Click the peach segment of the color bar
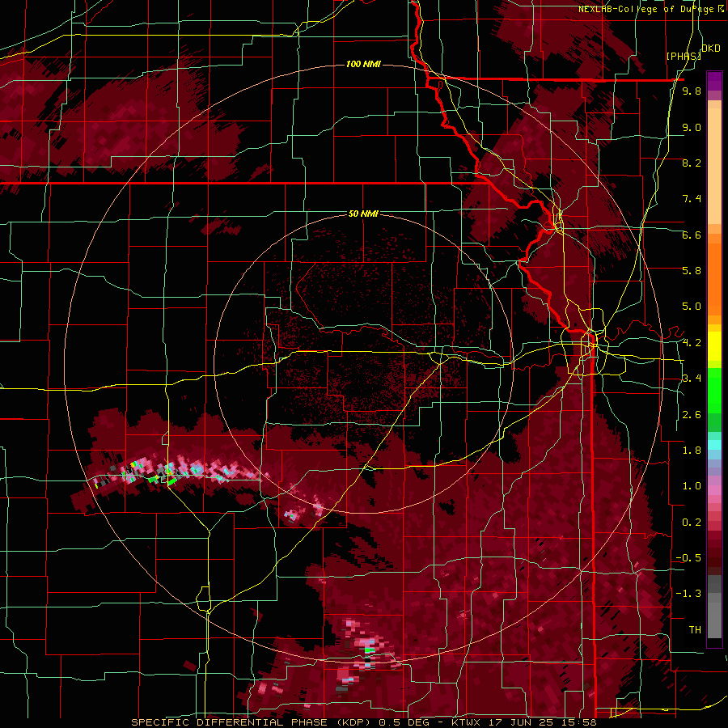This screenshot has height=728, width=728. click(714, 163)
